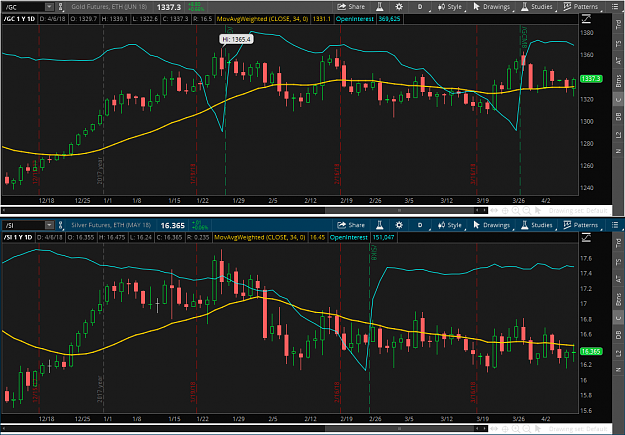Viewport: 625px width, 435px height.
Task: Click the green 1337.3 price label on the Gold axis
Action: coord(591,79)
